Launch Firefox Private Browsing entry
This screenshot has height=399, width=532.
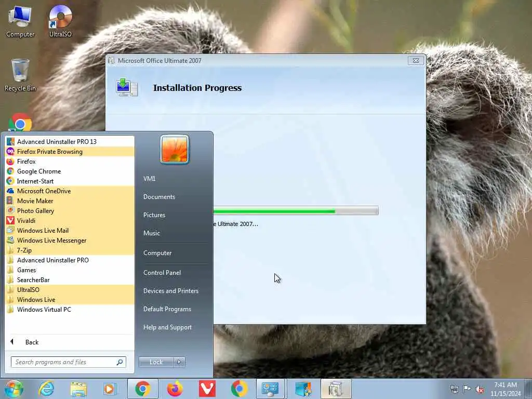[70, 151]
